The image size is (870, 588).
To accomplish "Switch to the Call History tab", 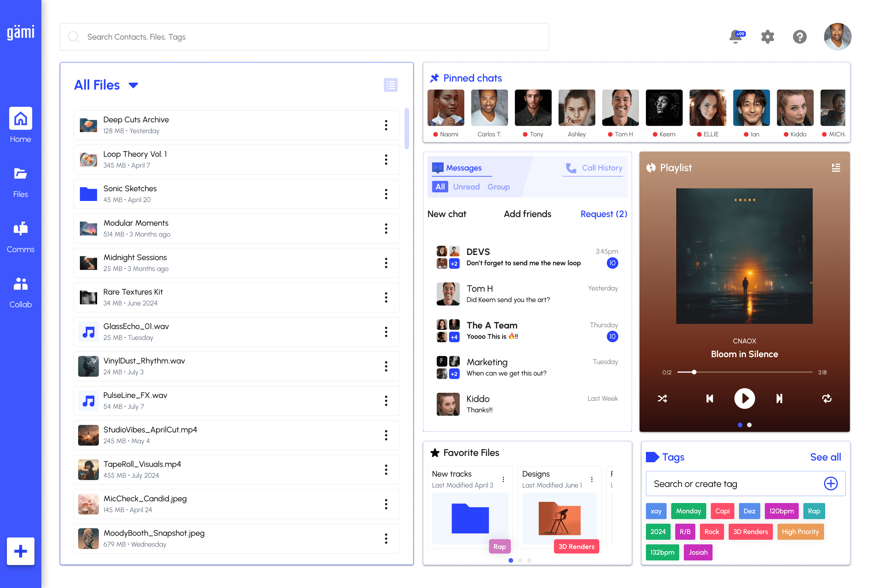I will click(594, 168).
